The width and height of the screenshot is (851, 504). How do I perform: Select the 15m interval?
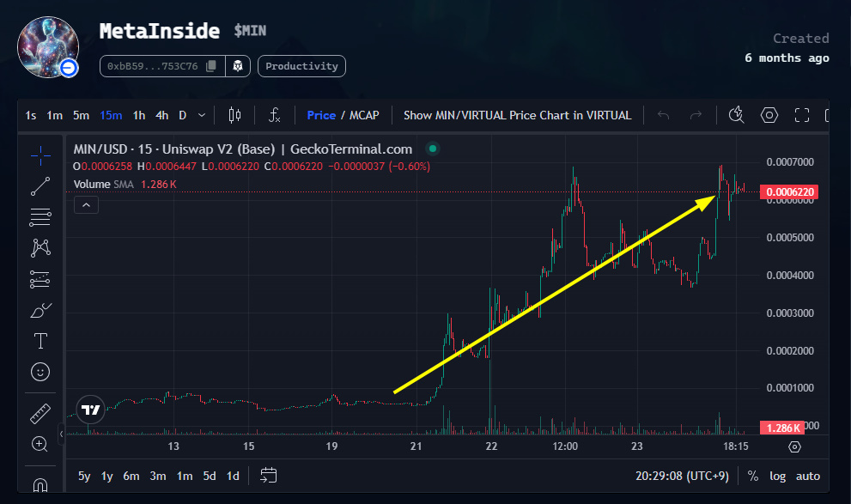(111, 115)
